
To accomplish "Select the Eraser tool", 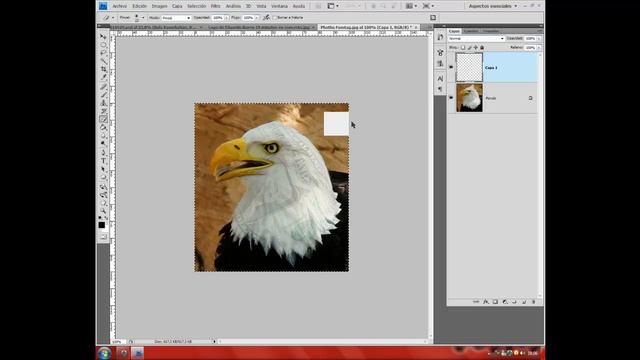I will pyautogui.click(x=103, y=119).
